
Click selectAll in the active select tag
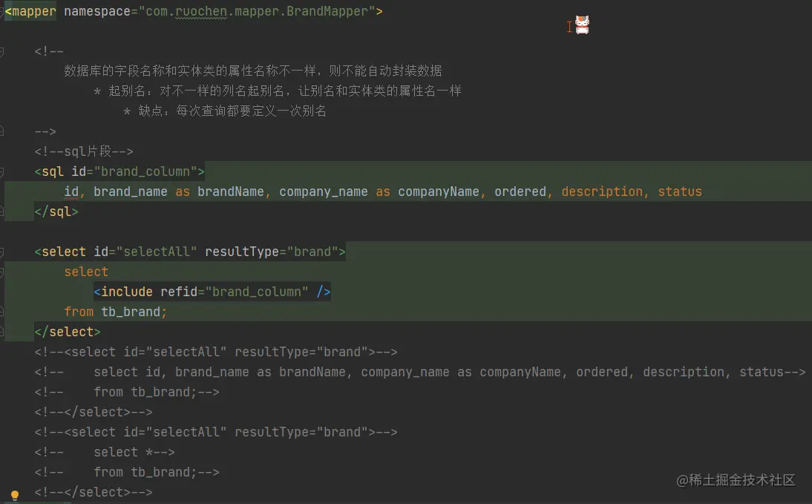157,252
